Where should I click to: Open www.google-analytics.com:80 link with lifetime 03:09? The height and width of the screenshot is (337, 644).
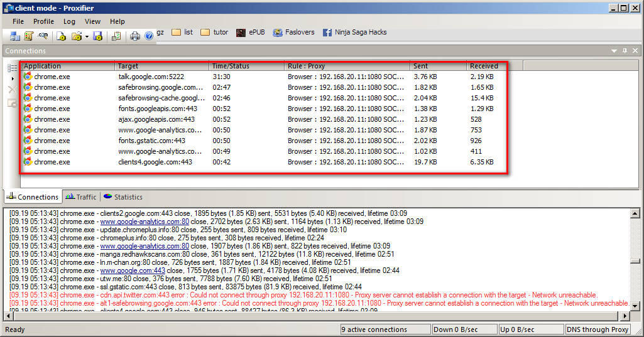coord(145,222)
